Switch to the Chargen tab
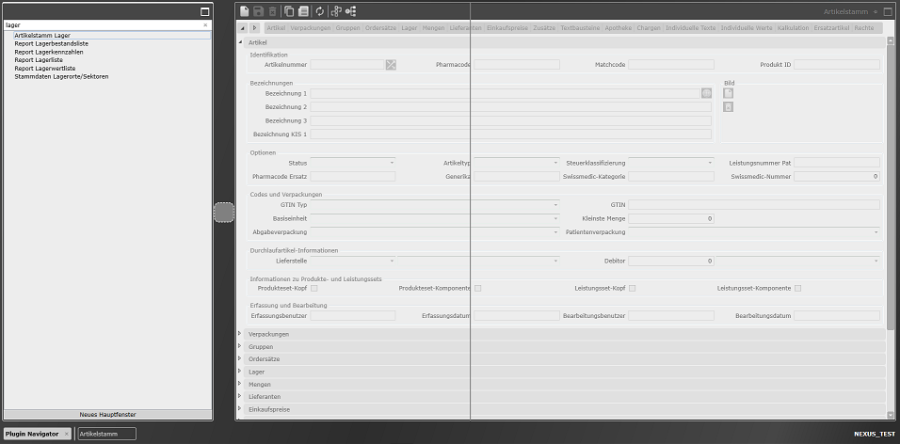Viewport: 900px width, 444px height. point(649,28)
